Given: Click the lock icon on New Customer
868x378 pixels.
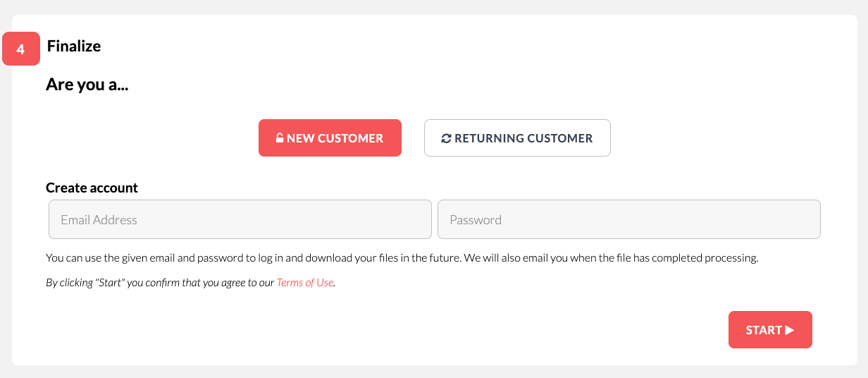Looking at the screenshot, I should pyautogui.click(x=280, y=138).
